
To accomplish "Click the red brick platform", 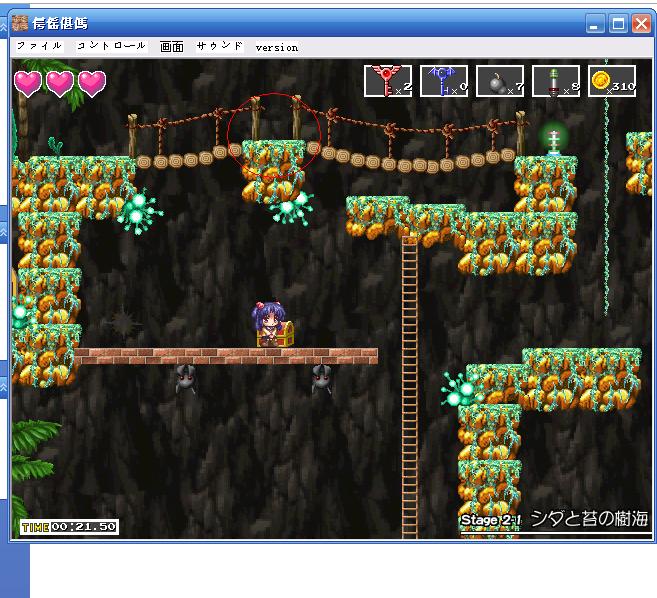I will tap(226, 356).
